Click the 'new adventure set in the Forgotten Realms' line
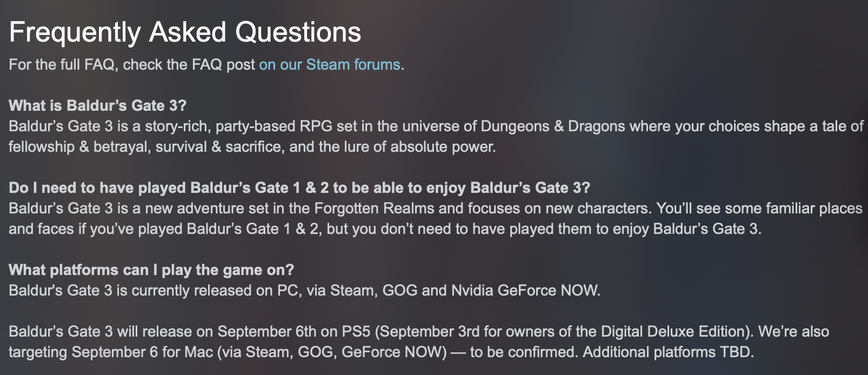Viewport: 868px width, 375px height. pos(436,209)
